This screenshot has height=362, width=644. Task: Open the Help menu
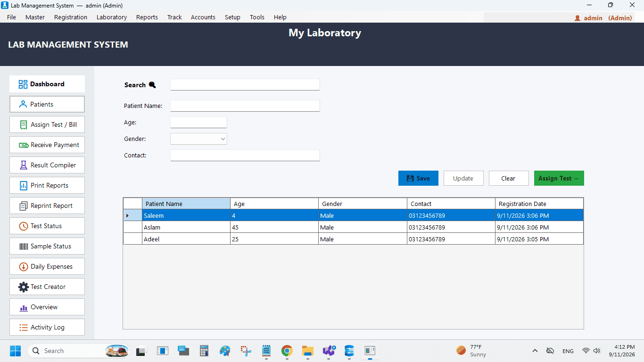pyautogui.click(x=280, y=17)
